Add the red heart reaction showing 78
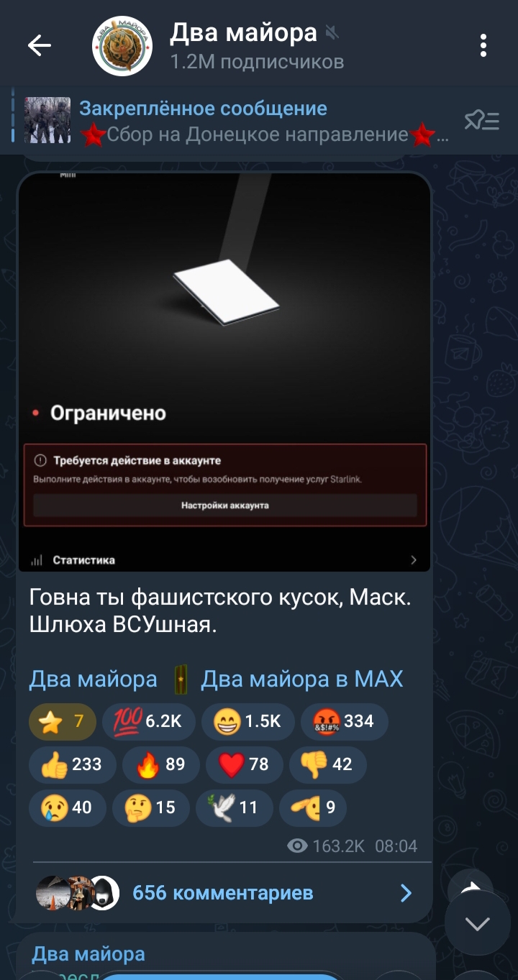Viewport: 518px width, 980px height. pos(244,764)
